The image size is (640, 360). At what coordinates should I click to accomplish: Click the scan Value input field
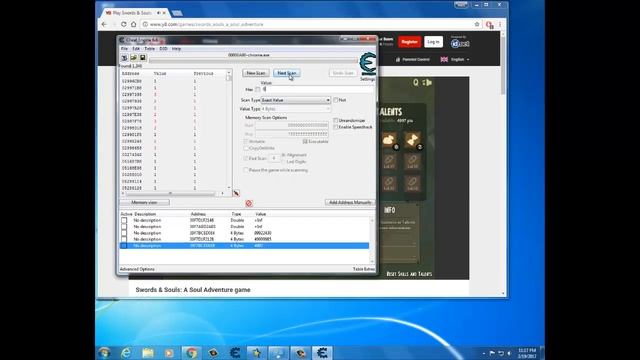(x=318, y=89)
